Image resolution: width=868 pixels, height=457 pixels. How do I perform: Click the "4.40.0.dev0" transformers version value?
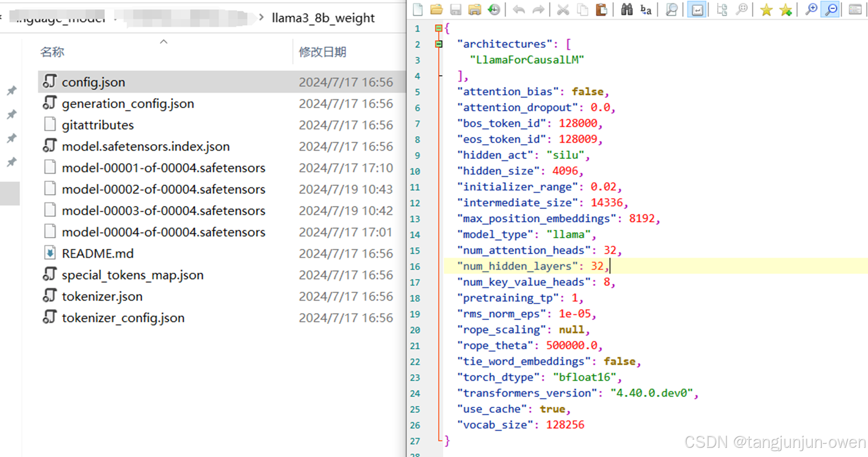[652, 393]
